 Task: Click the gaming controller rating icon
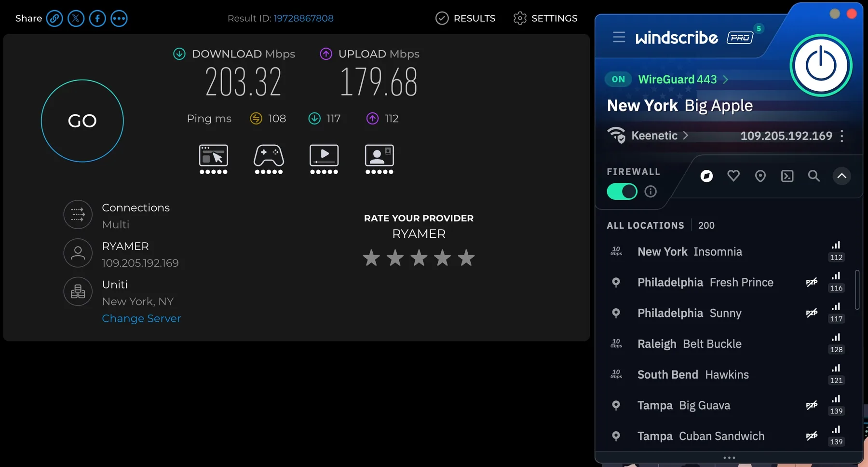coord(269,159)
